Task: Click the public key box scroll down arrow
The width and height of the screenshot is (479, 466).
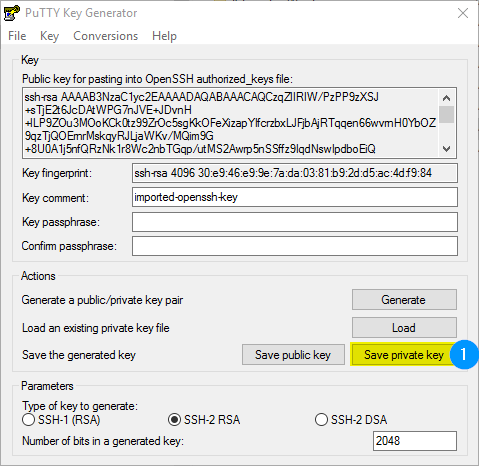Action: point(446,148)
